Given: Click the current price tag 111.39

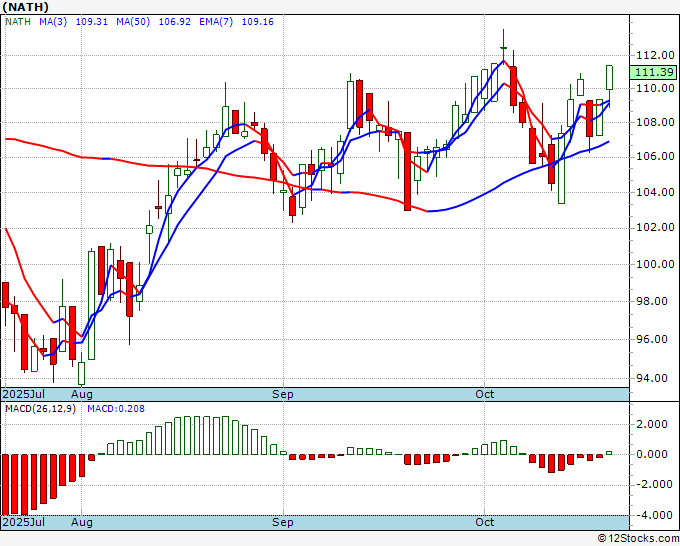Looking at the screenshot, I should (x=654, y=72).
